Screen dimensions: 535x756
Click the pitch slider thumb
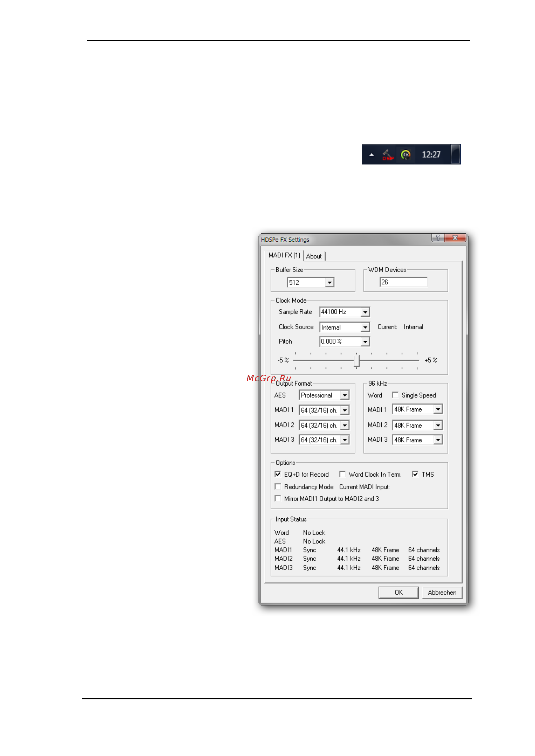(357, 361)
